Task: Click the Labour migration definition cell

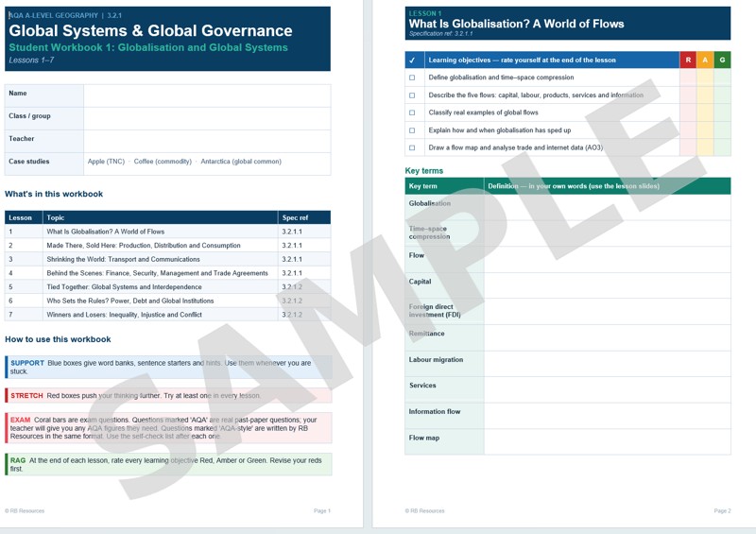Action: tap(608, 364)
